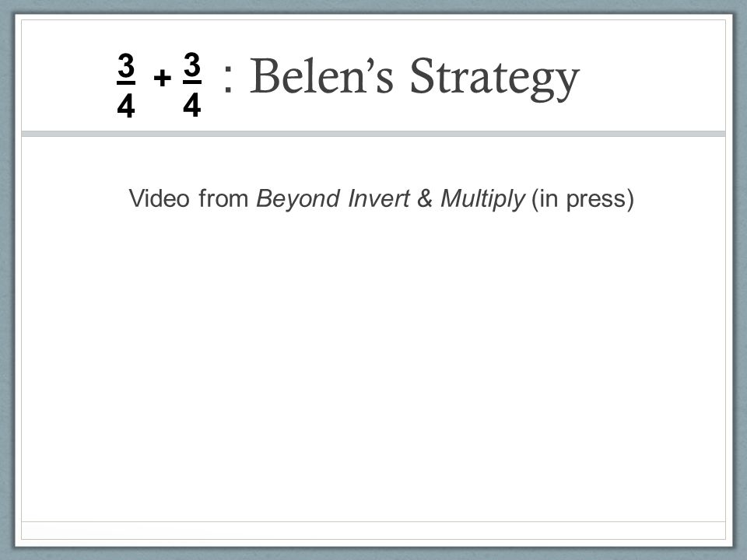
Task: Click the word from in body text
Action: click(x=223, y=198)
